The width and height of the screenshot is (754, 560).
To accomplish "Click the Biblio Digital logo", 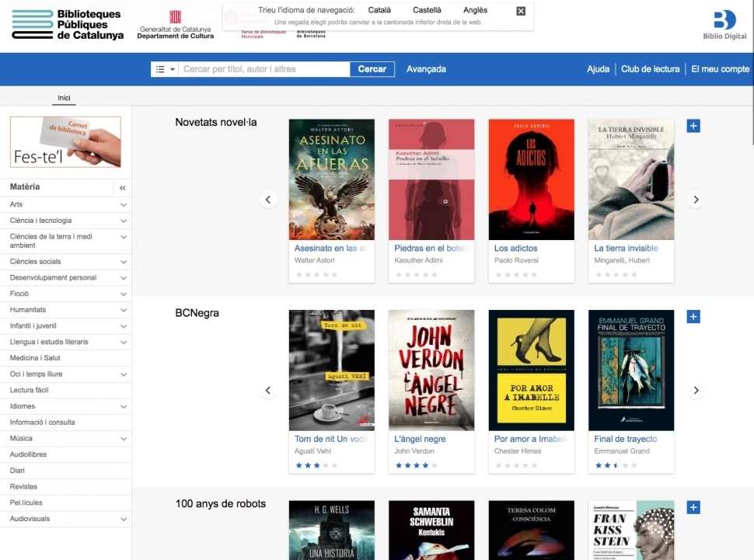I will (724, 25).
